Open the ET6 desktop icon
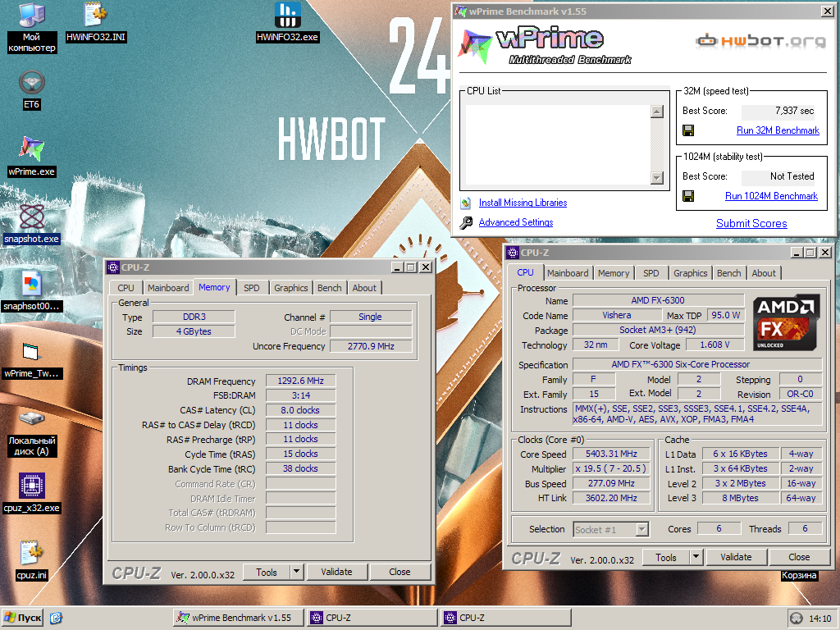This screenshot has width=840, height=630. pos(32,90)
